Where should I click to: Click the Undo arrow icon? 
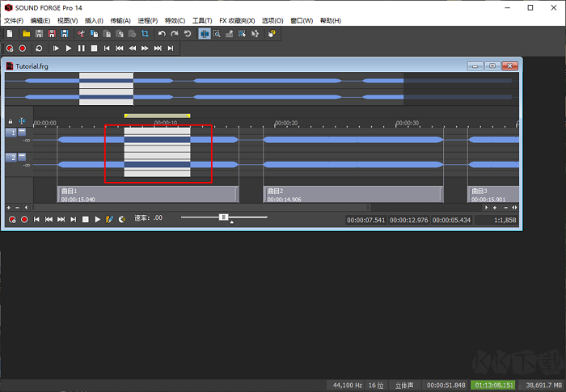162,34
